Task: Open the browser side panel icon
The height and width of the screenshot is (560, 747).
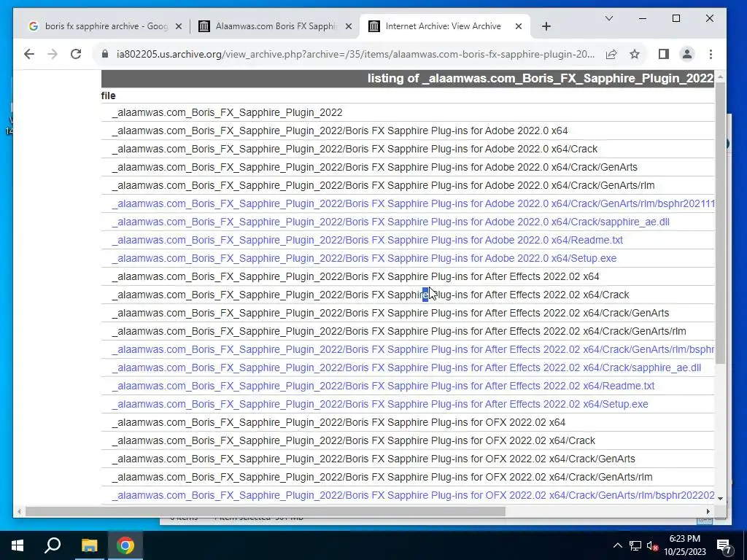Action: click(x=664, y=54)
